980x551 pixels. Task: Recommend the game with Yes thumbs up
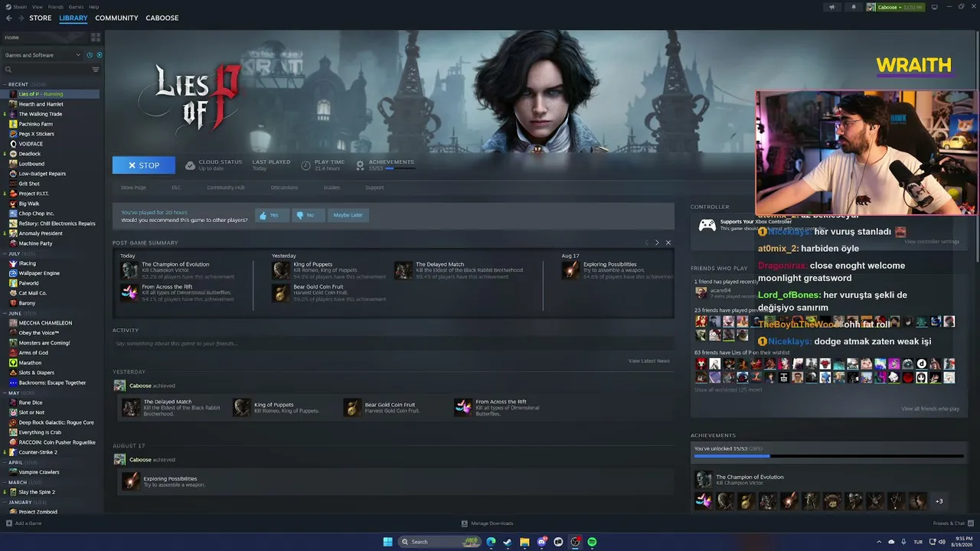[x=272, y=215]
